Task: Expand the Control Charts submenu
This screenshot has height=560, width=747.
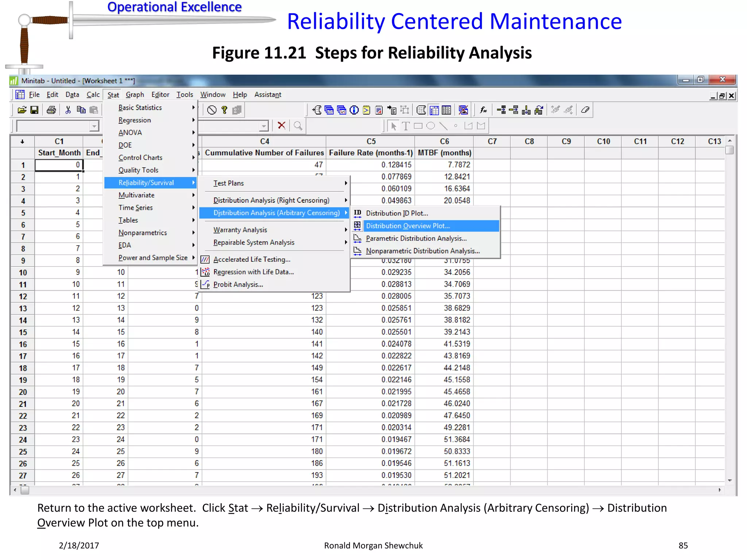Action: pos(150,157)
